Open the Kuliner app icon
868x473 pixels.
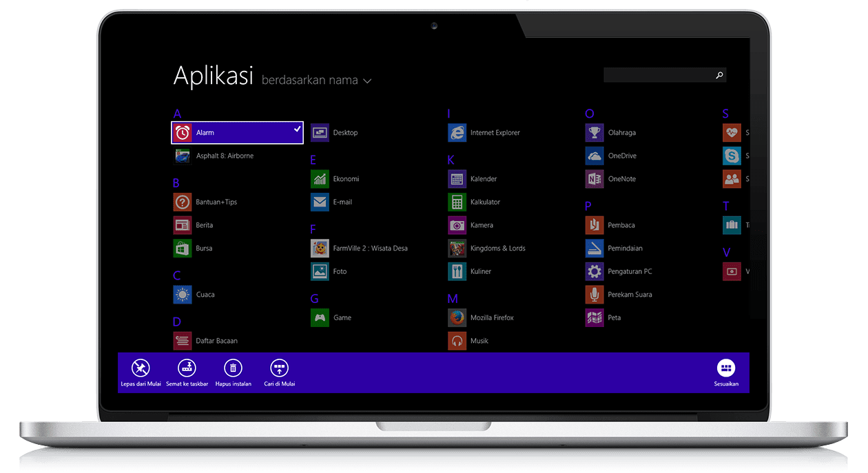pos(457,271)
